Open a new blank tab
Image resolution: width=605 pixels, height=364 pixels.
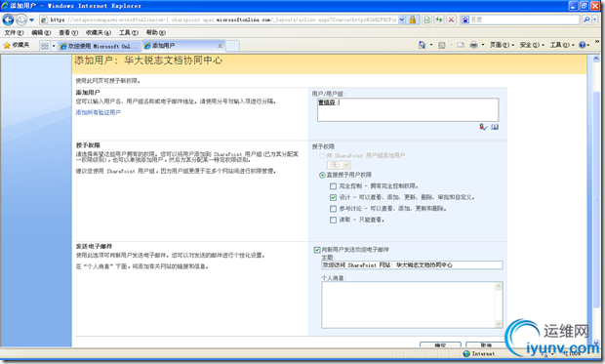tap(232, 46)
